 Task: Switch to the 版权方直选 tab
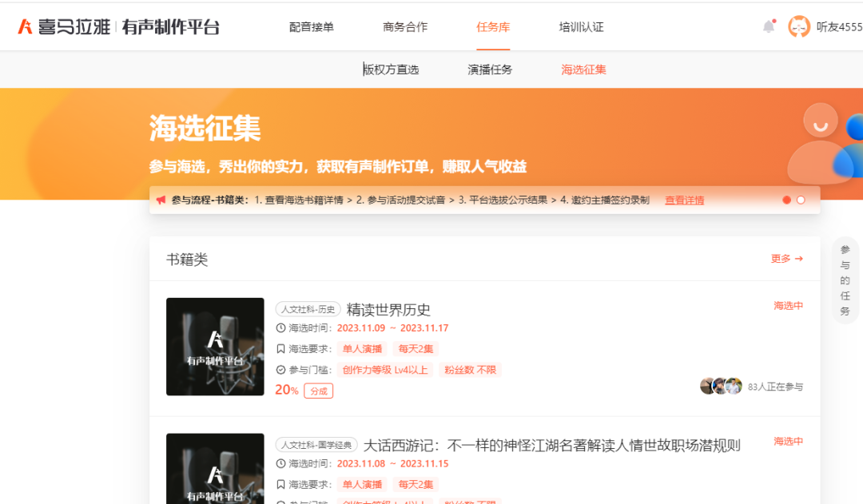click(x=391, y=69)
